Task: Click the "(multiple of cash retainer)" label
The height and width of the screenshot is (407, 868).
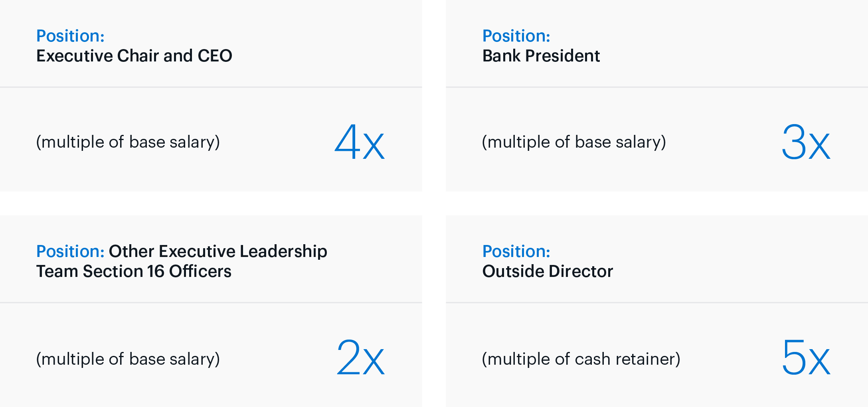Action: (x=581, y=359)
